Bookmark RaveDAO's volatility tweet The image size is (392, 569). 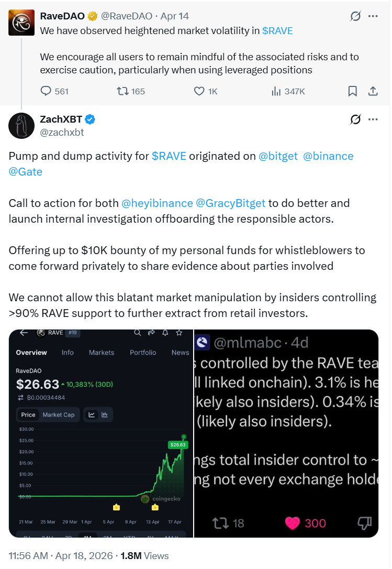[352, 91]
